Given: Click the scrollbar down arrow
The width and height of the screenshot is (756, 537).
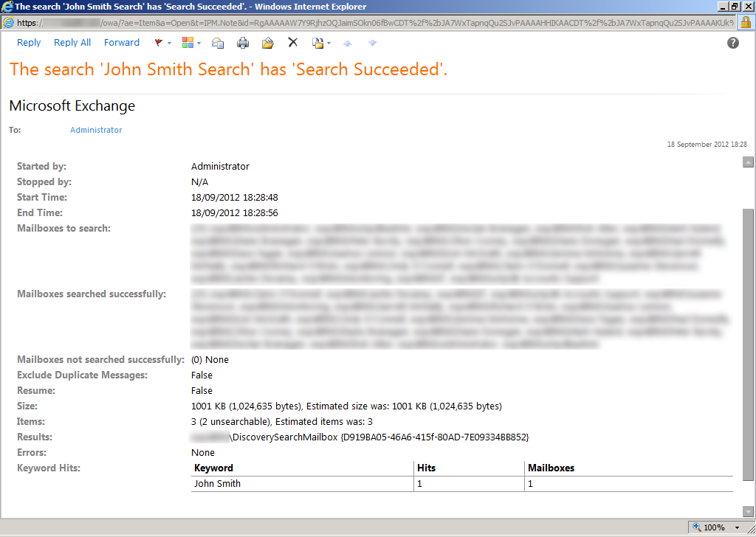Looking at the screenshot, I should point(748,511).
